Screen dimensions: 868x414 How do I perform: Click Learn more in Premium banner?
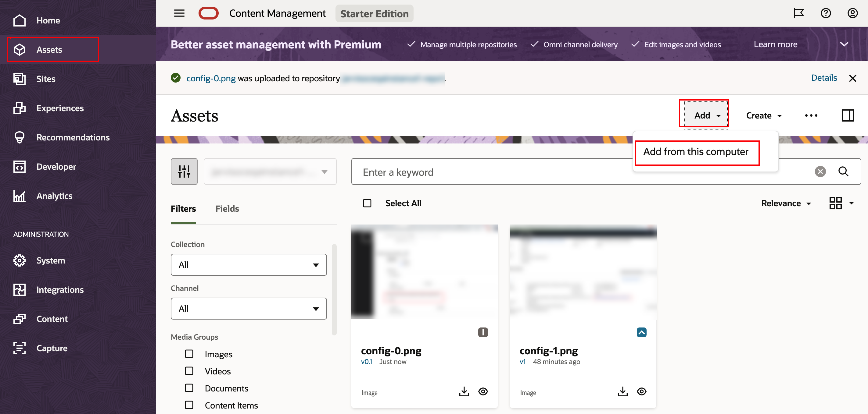775,44
